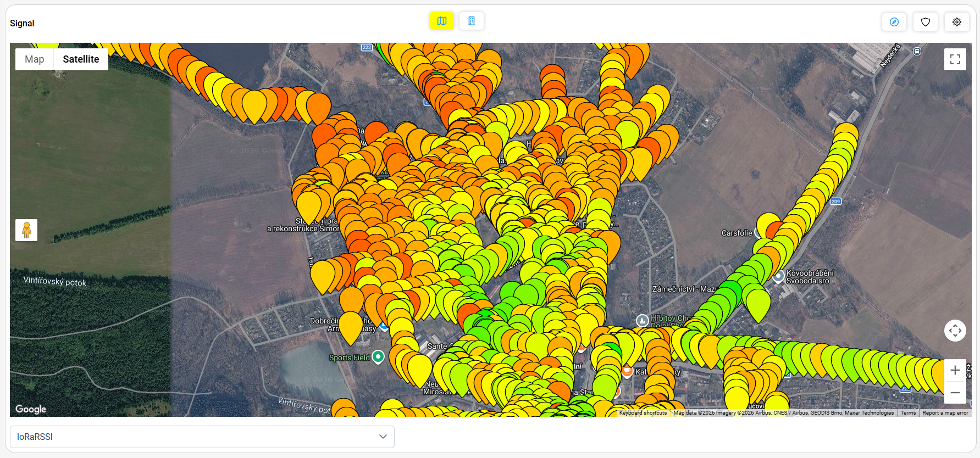Open map camera controls button
This screenshot has height=458, width=980.
[955, 331]
